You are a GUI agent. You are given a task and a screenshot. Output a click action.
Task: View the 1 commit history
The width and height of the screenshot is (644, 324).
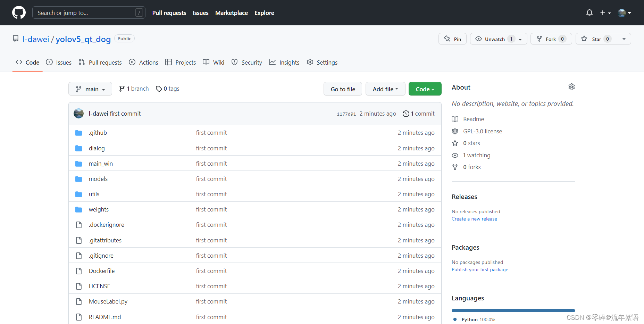(x=418, y=114)
